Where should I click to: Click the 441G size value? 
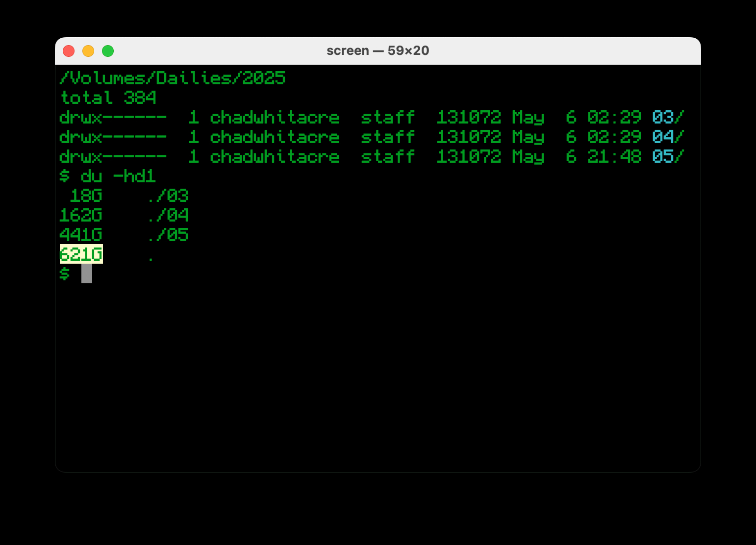[x=81, y=235]
